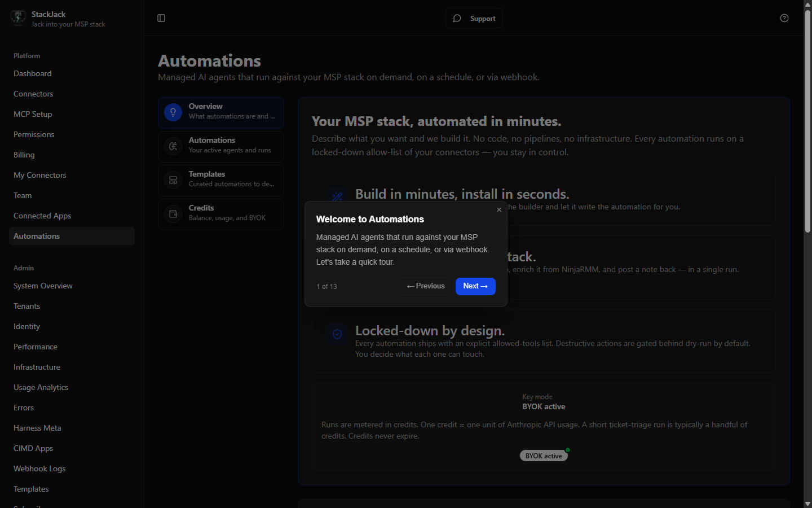The width and height of the screenshot is (812, 508).
Task: Click the 'Automations' page heading
Action: [x=209, y=61]
